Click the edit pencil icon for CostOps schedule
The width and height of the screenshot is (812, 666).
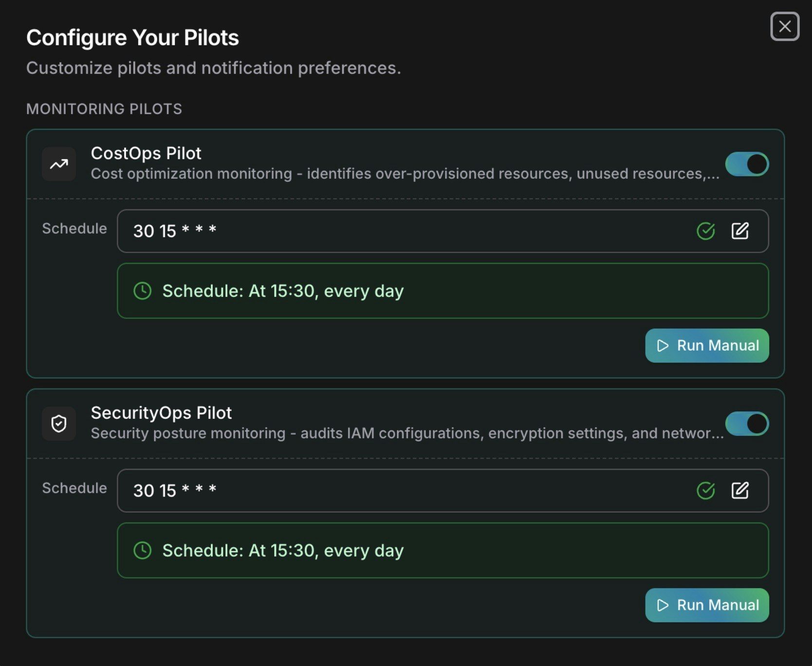click(x=740, y=231)
